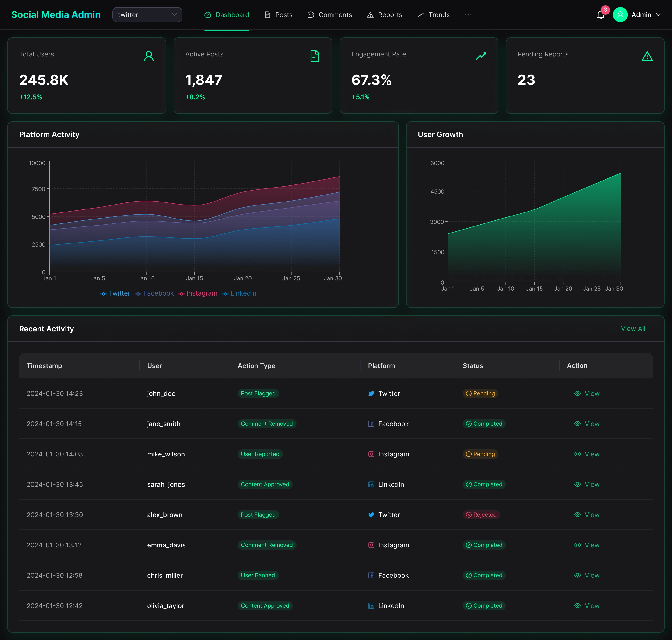View details for alex_brown's rejected entry
The height and width of the screenshot is (640, 672).
(587, 515)
